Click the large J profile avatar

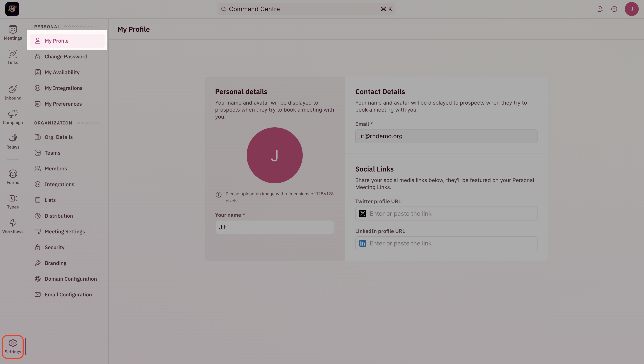point(274,155)
